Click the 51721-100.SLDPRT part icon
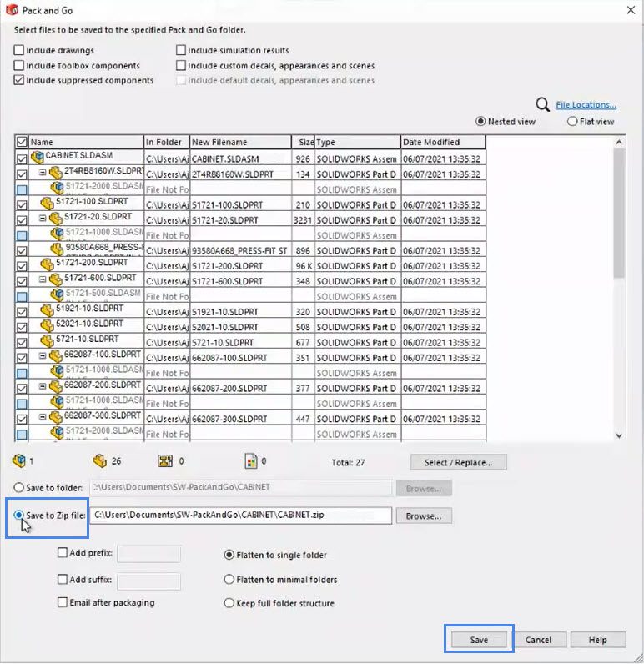 tap(47, 203)
